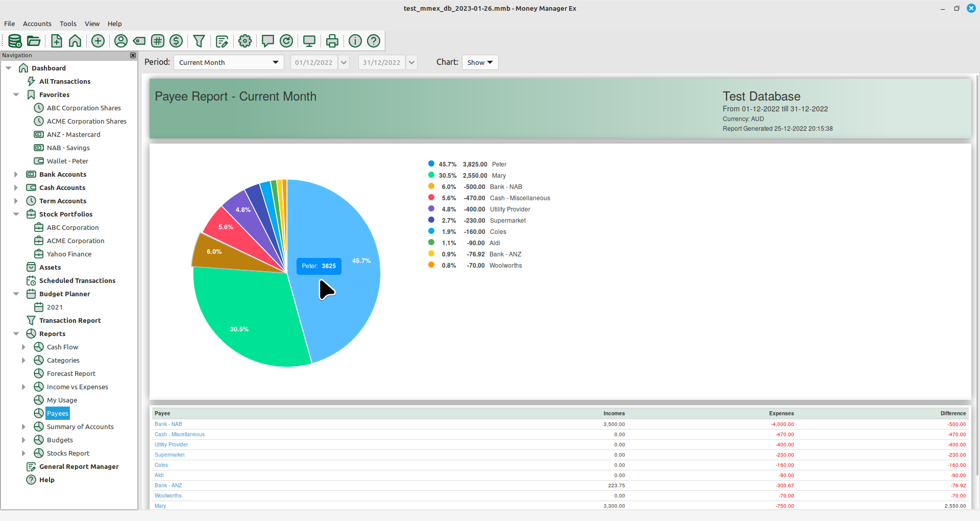Click the New Transaction plus icon
This screenshot has height=521, width=980.
98,41
